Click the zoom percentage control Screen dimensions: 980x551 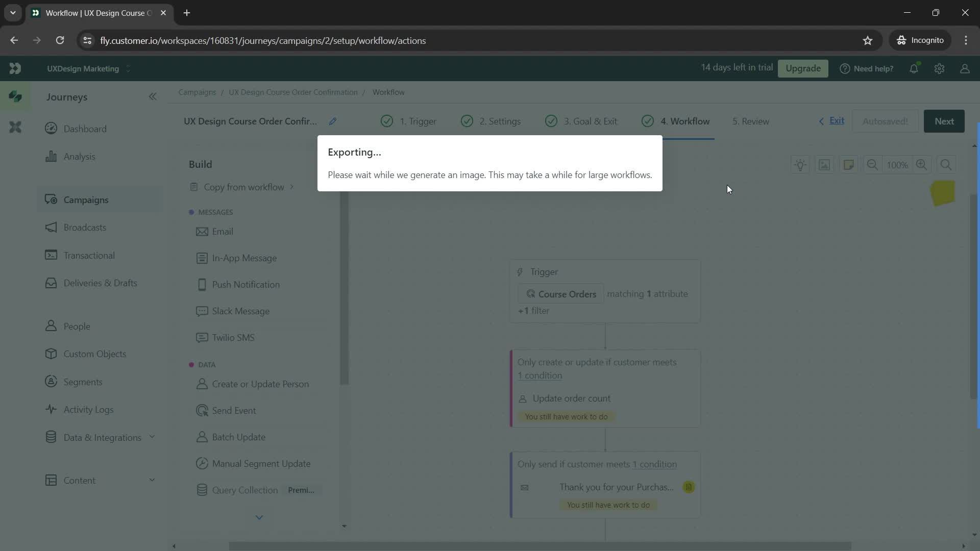897,165
